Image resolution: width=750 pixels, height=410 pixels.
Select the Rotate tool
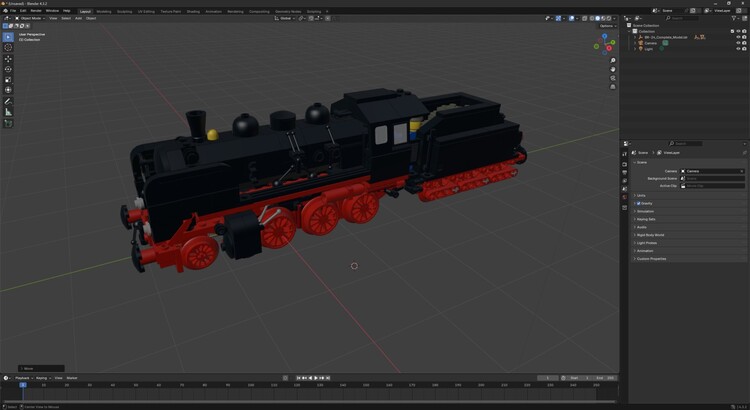pos(8,69)
